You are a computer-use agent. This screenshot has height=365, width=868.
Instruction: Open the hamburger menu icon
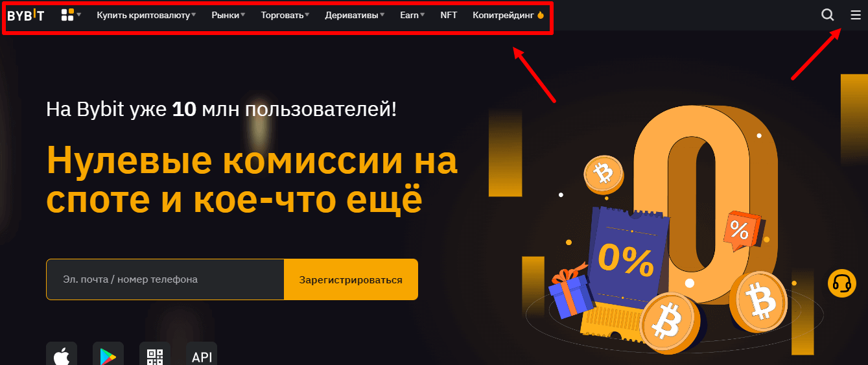click(856, 15)
